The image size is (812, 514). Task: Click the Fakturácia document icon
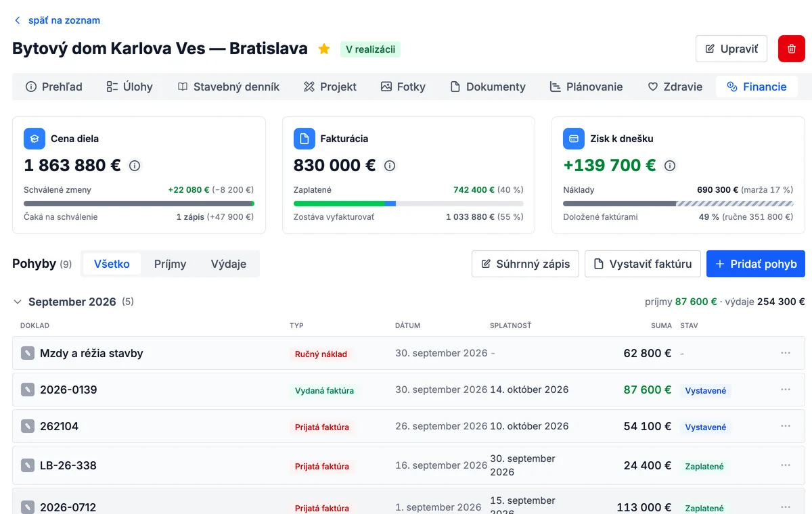click(x=304, y=139)
